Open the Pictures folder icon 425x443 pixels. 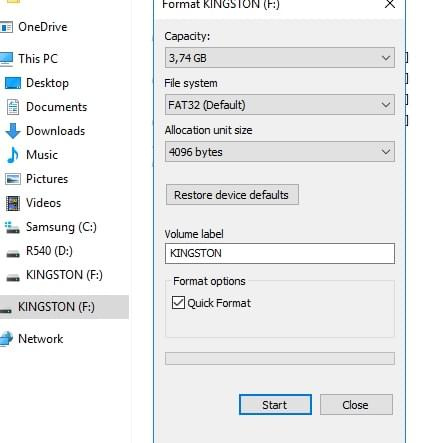pyautogui.click(x=13, y=179)
